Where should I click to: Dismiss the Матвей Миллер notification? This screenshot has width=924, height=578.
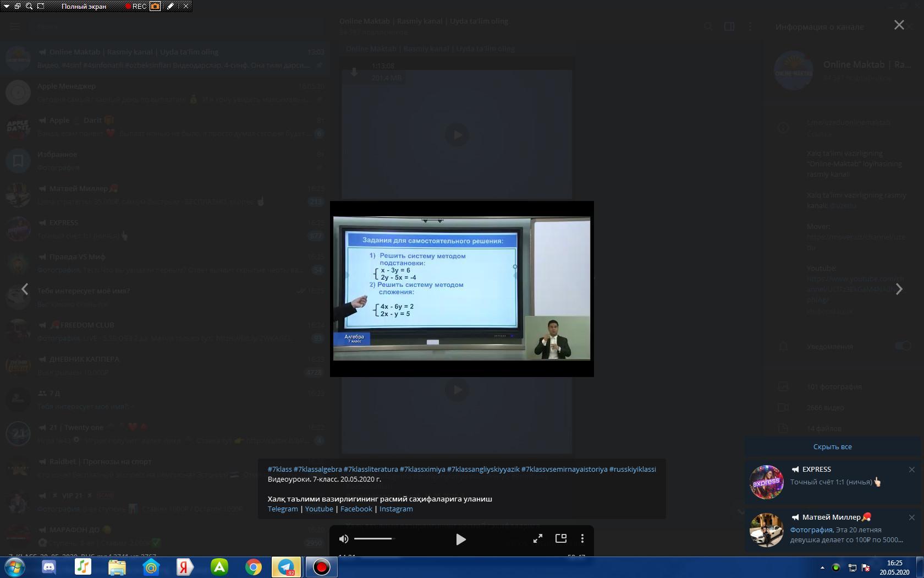(x=911, y=517)
